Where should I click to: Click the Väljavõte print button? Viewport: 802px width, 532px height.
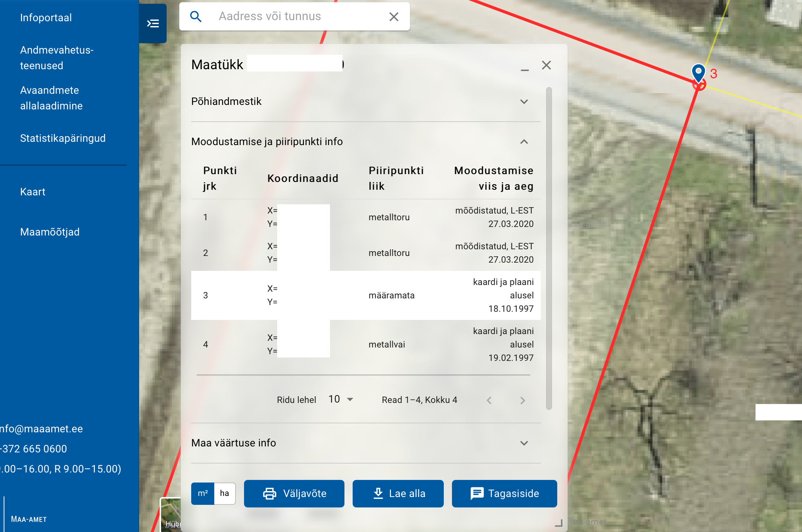pos(294,493)
